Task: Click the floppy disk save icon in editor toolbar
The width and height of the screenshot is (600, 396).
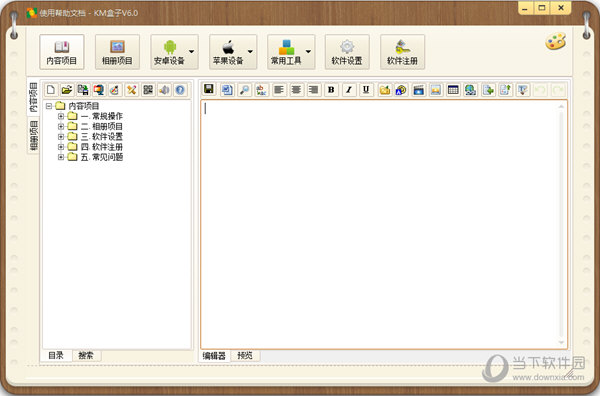Action: click(209, 90)
